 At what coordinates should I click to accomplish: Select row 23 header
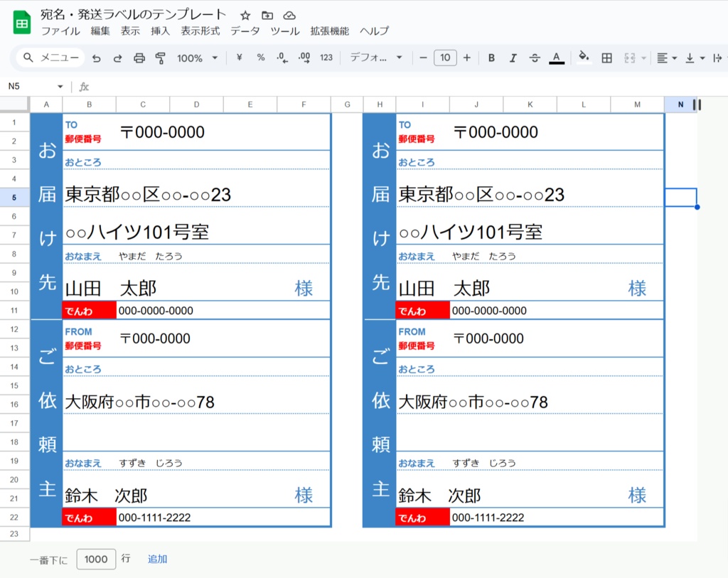click(14, 534)
